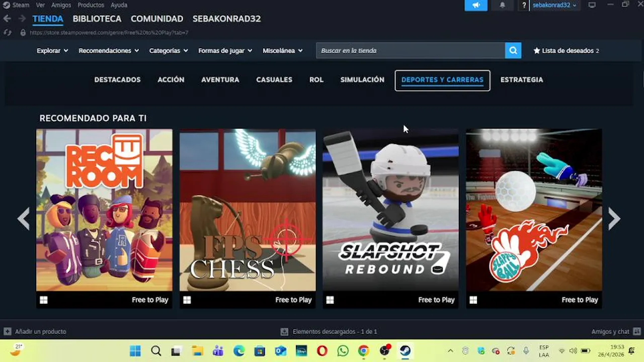Select the AVENTURA genre tab
The width and height of the screenshot is (644, 362).
pos(220,79)
